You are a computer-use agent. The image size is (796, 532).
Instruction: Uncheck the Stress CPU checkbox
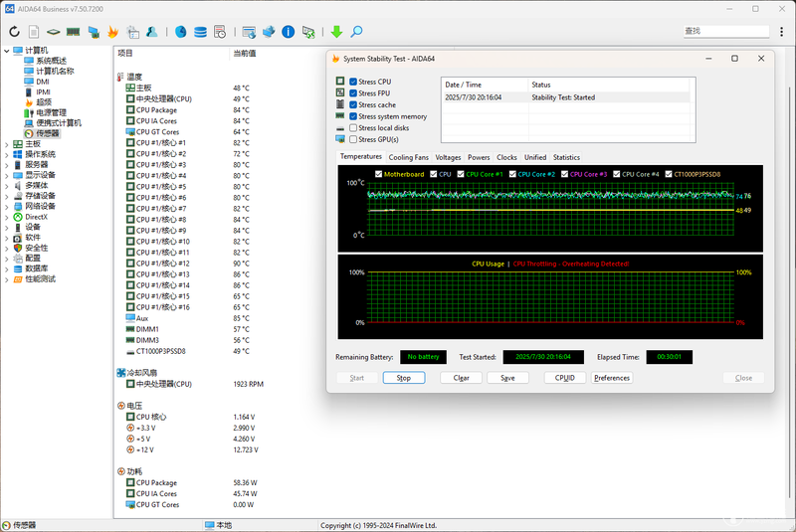pyautogui.click(x=353, y=82)
